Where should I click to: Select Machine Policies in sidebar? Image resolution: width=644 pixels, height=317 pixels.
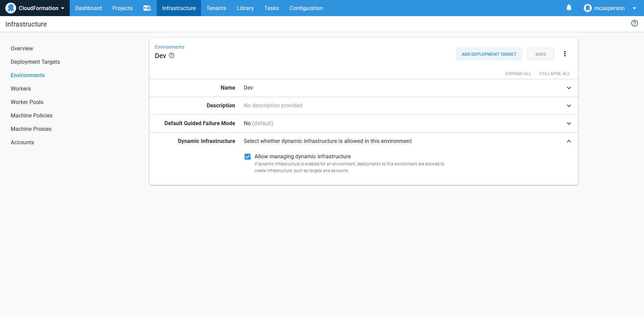coord(31,115)
